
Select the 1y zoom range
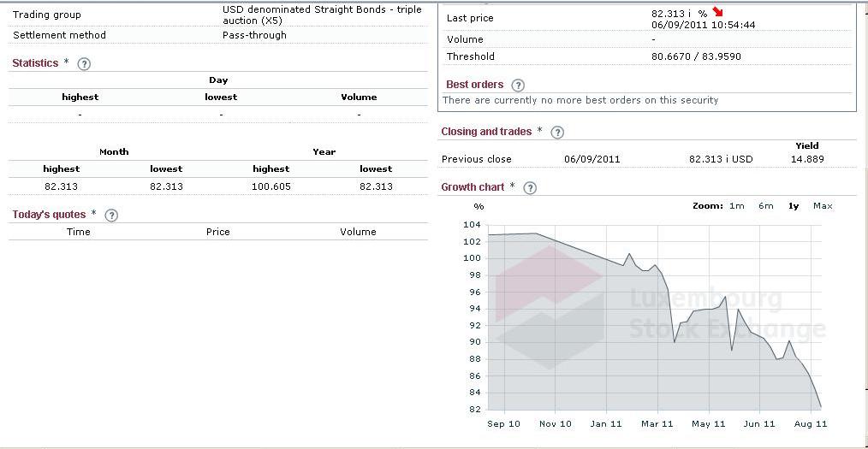pyautogui.click(x=794, y=206)
